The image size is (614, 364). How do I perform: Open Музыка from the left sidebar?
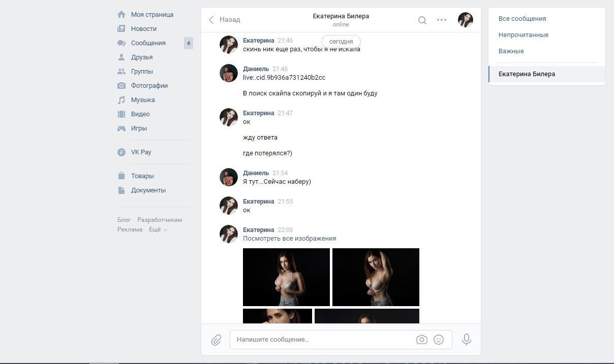(143, 100)
